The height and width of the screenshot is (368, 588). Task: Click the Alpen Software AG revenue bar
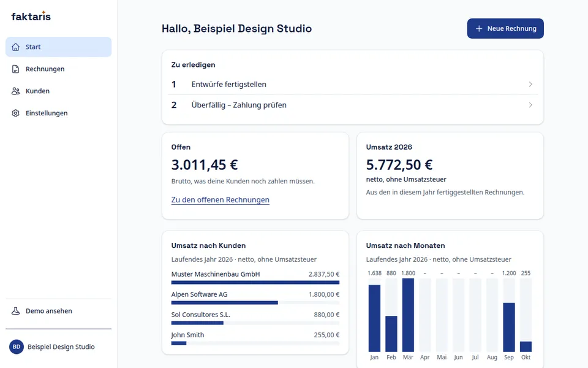click(x=225, y=302)
